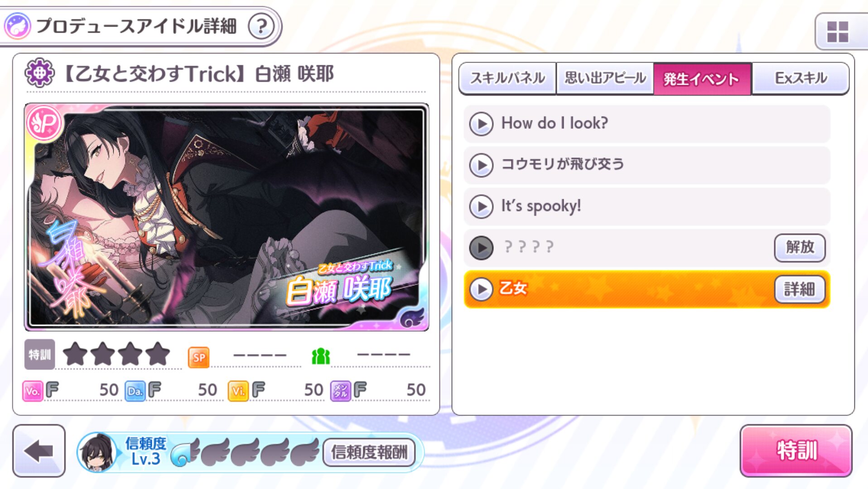868x489 pixels.
Task: Open the Exスキル tab
Action: (800, 78)
